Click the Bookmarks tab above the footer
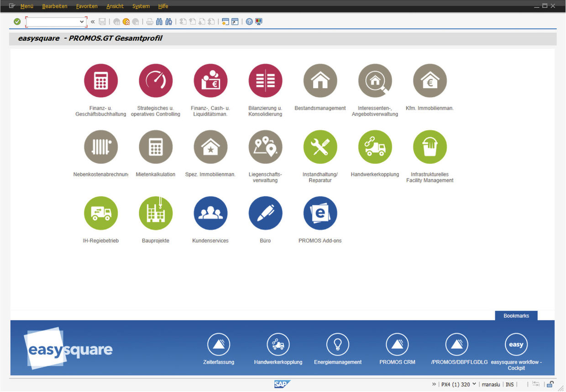The height and width of the screenshot is (392, 566). coord(516,315)
